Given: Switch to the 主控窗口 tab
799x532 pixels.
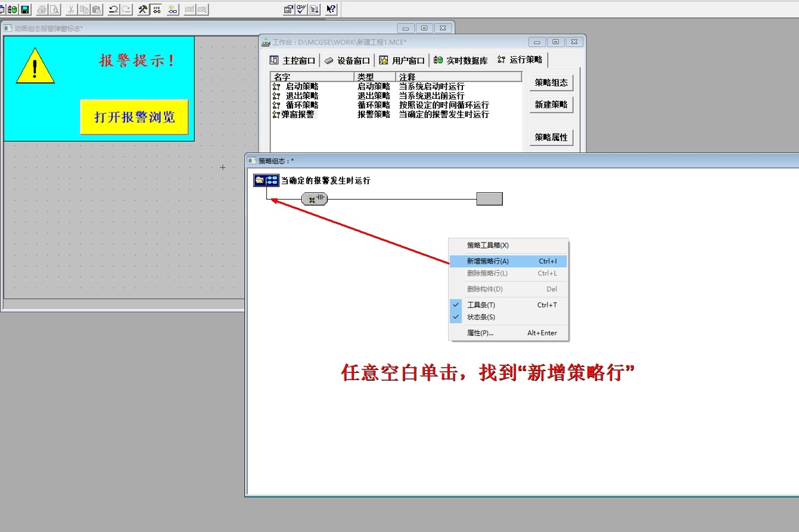Looking at the screenshot, I should click(296, 59).
